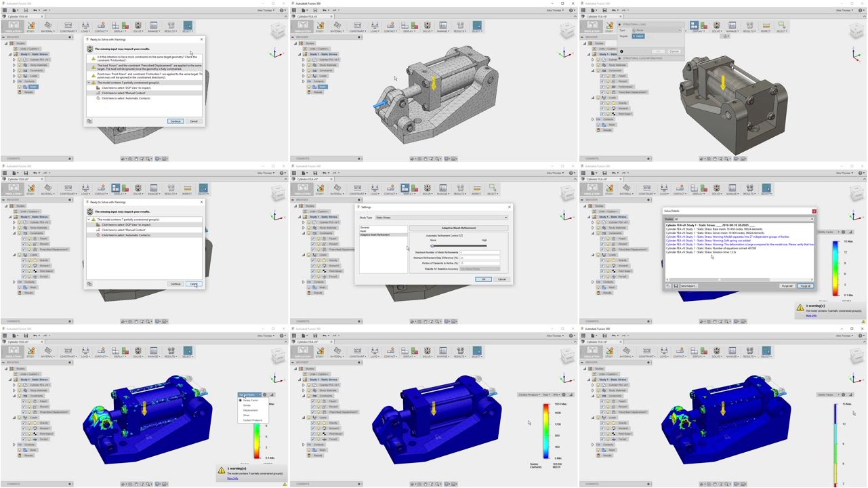Screen dimensions: 868x488
Task: Select General category in Settings dialog
Action: (365, 228)
